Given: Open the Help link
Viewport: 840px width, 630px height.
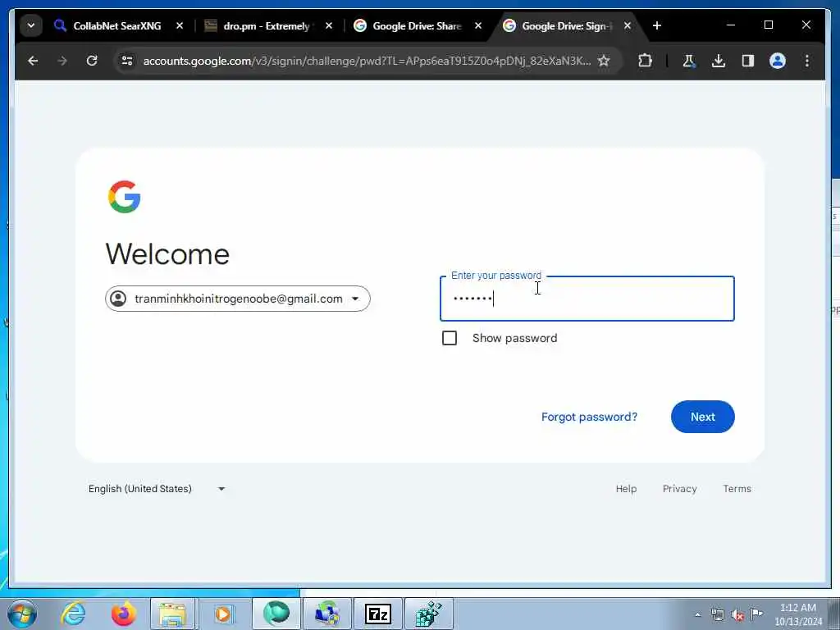Looking at the screenshot, I should pos(626,489).
